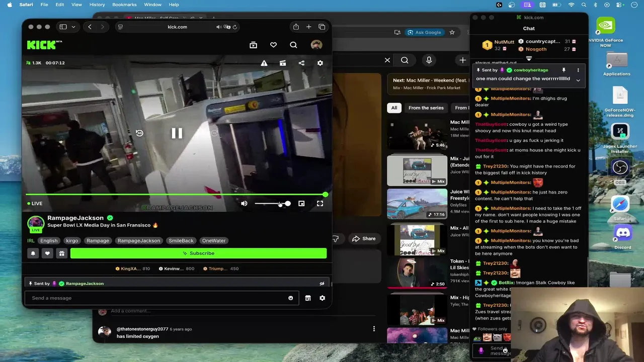Viewport: 644px width, 362px height.
Task: Click the kick.com address bar
Action: click(177, 27)
